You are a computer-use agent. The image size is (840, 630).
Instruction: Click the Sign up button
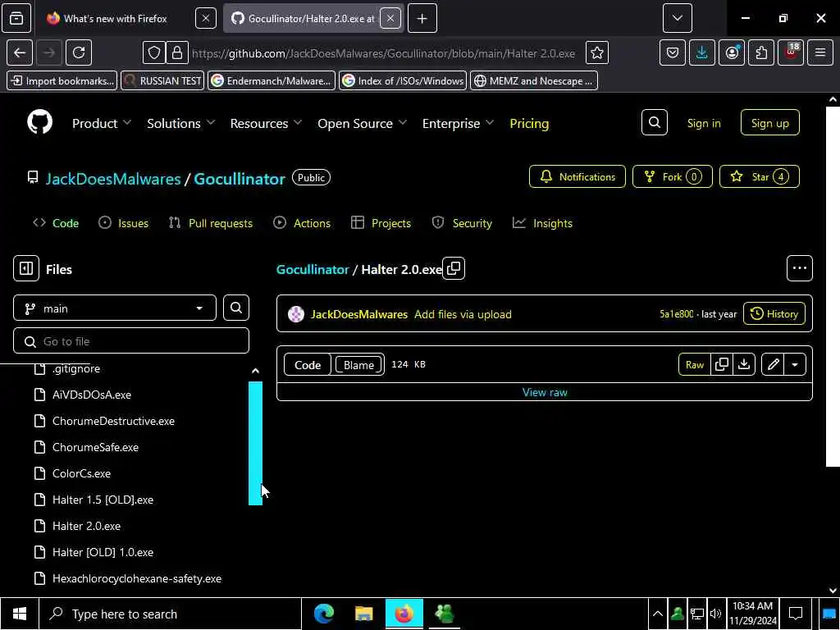coord(769,123)
